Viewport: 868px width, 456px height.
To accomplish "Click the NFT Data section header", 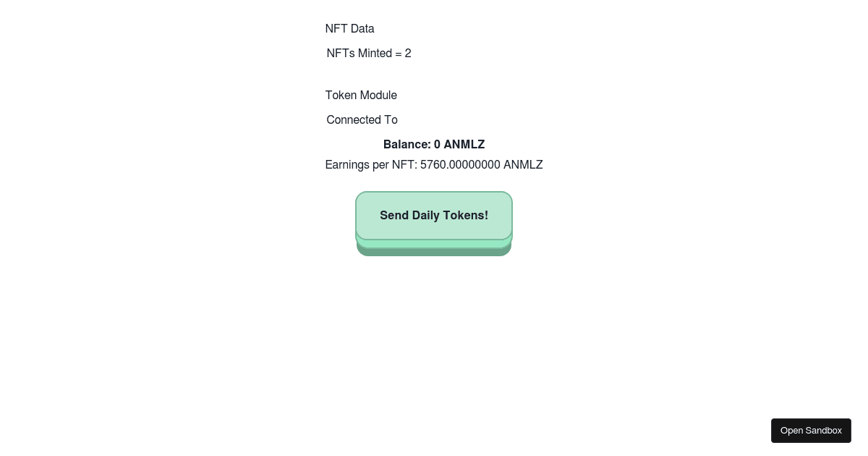I will point(349,29).
